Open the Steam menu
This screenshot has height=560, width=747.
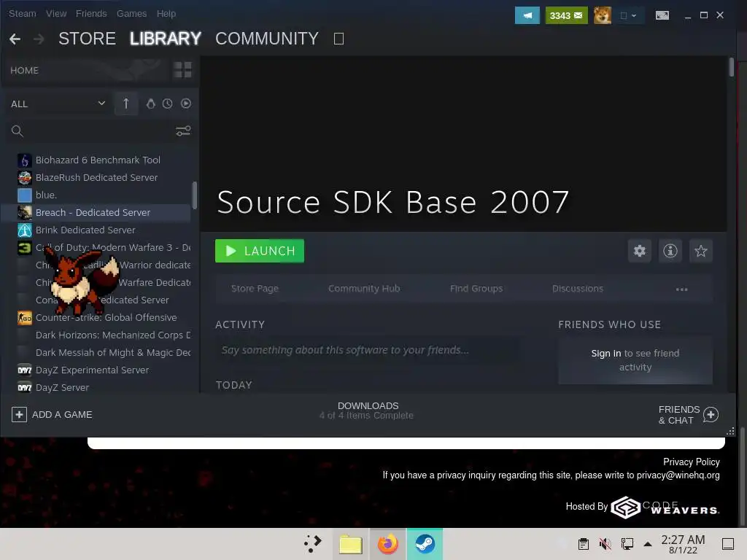tap(23, 14)
